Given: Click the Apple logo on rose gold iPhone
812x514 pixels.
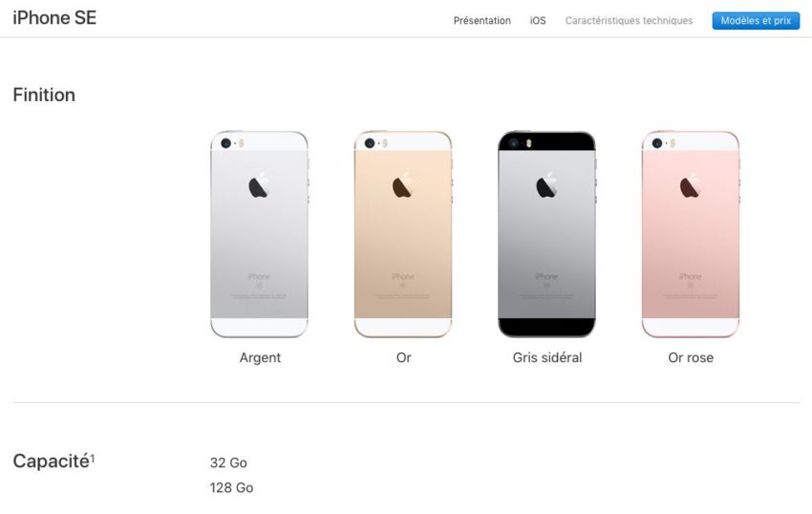Looking at the screenshot, I should [x=691, y=185].
